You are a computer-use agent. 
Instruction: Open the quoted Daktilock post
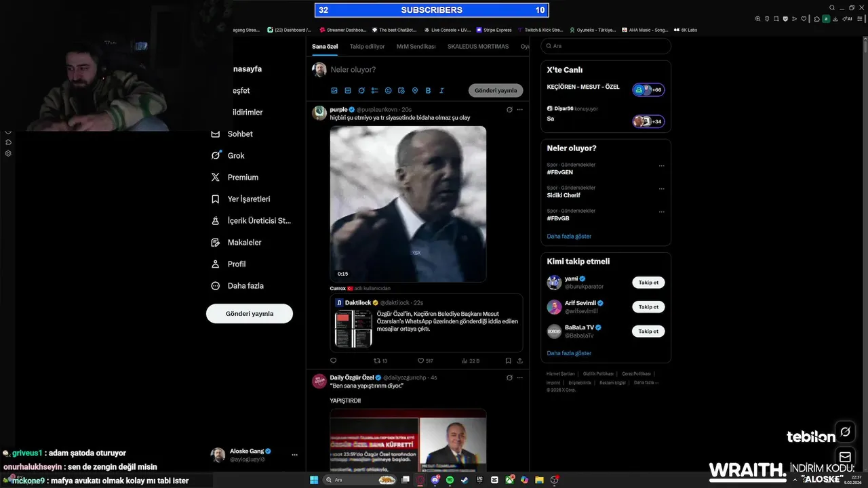coord(427,323)
